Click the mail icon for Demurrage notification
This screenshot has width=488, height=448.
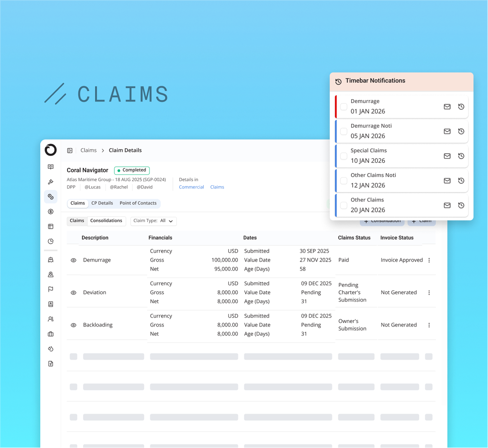(x=447, y=107)
